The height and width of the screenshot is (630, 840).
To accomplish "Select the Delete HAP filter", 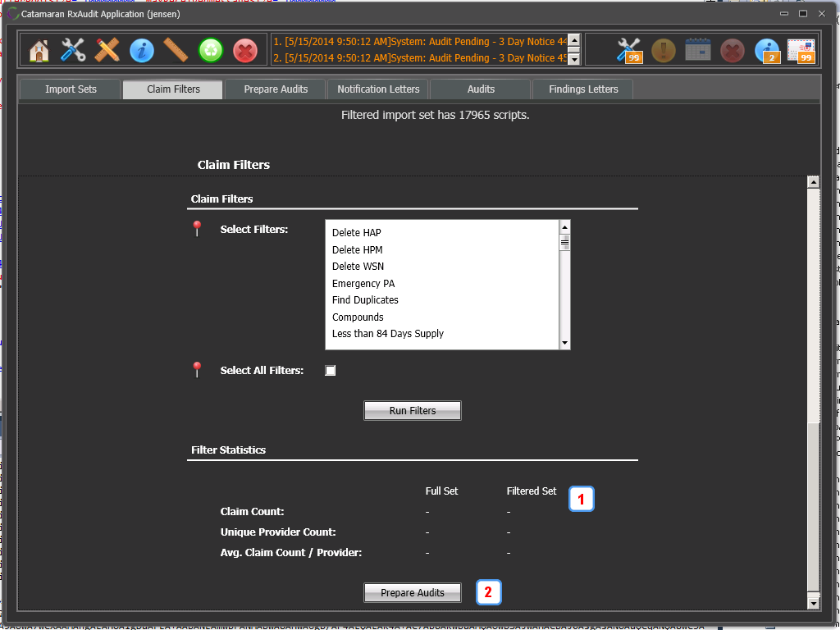I will click(x=356, y=232).
